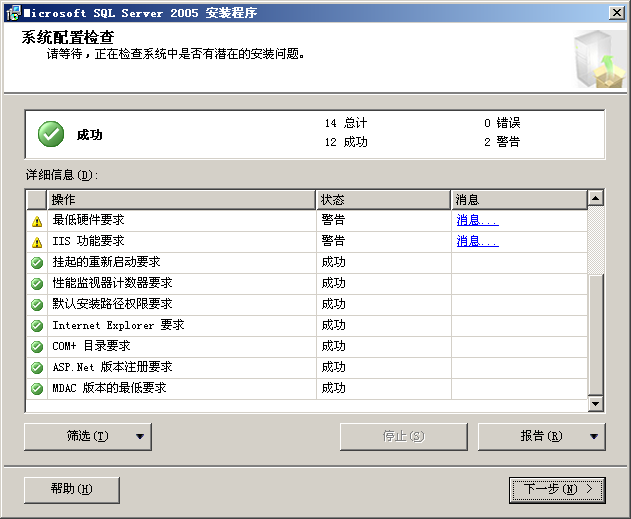Click the server box image in header
This screenshot has height=519, width=631.
pos(600,59)
